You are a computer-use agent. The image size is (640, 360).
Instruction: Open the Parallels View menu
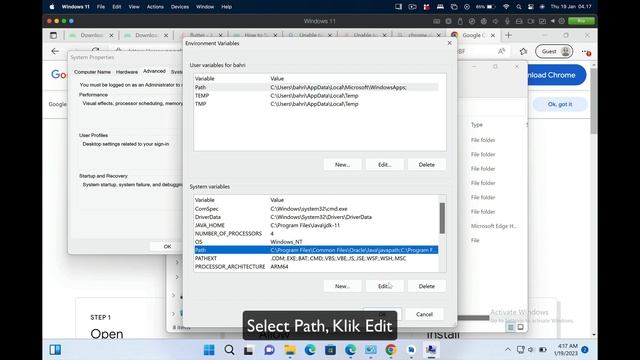(134, 7)
